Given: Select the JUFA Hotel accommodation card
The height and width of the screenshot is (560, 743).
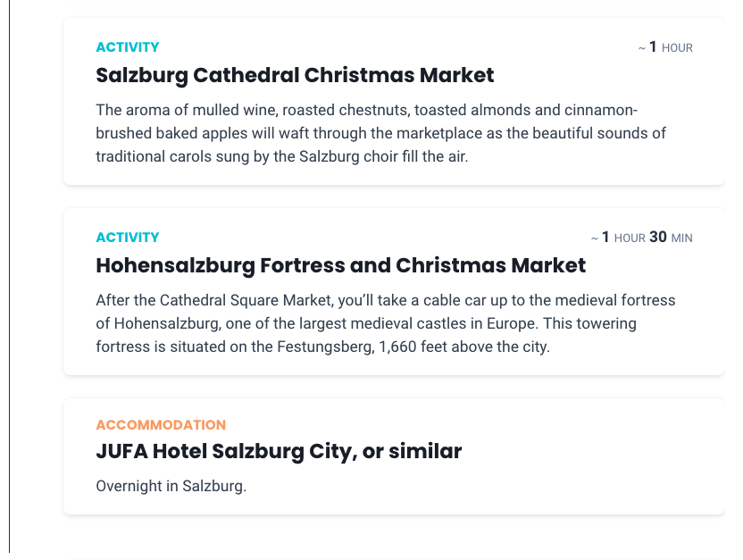Looking at the screenshot, I should point(394,456).
